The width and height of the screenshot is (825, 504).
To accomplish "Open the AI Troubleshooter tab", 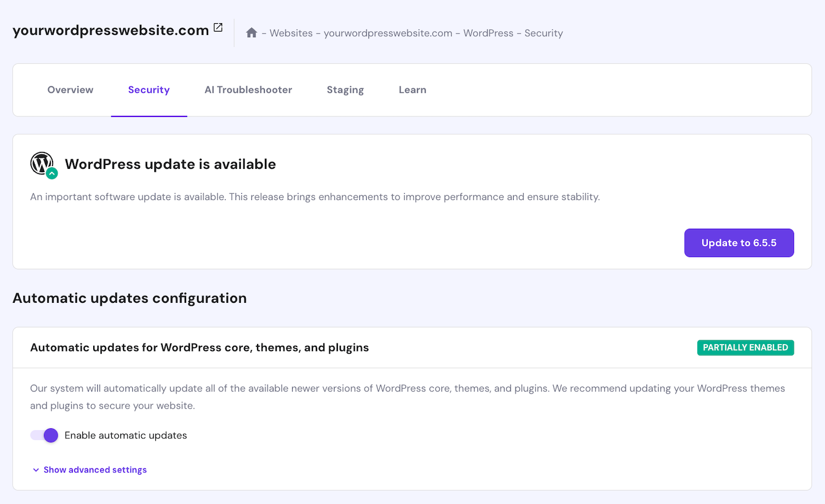I will [249, 89].
